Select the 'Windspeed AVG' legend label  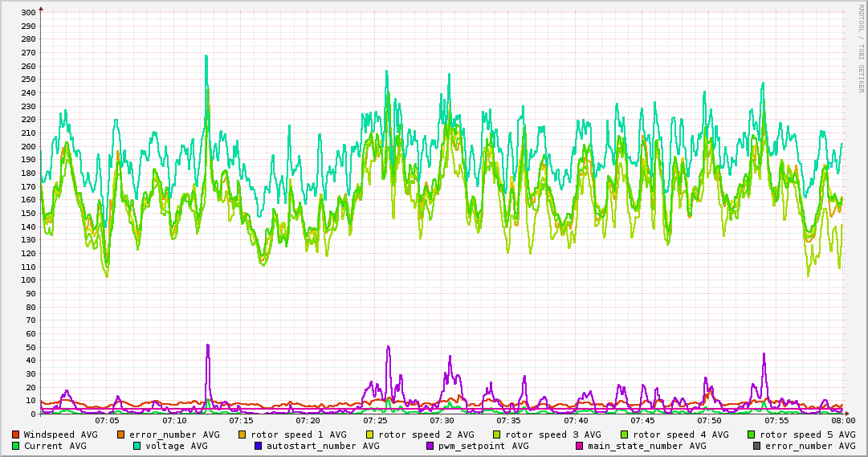[x=60, y=435]
